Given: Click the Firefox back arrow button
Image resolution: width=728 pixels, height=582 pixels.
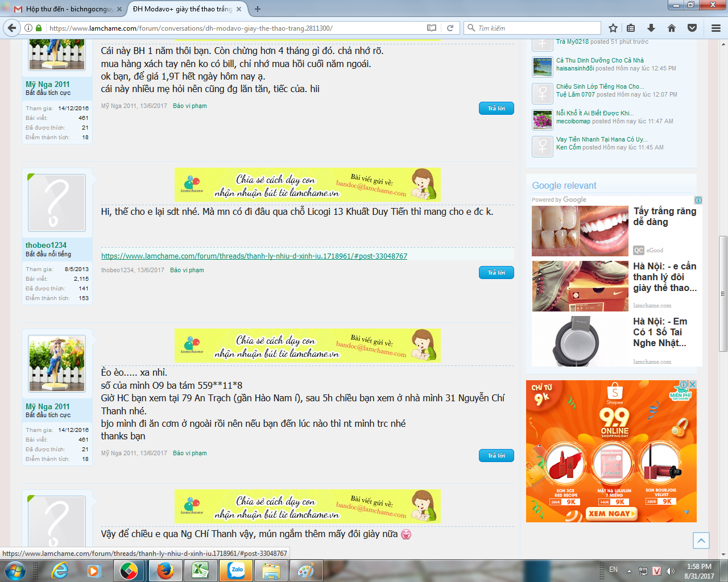Looking at the screenshot, I should [x=12, y=28].
